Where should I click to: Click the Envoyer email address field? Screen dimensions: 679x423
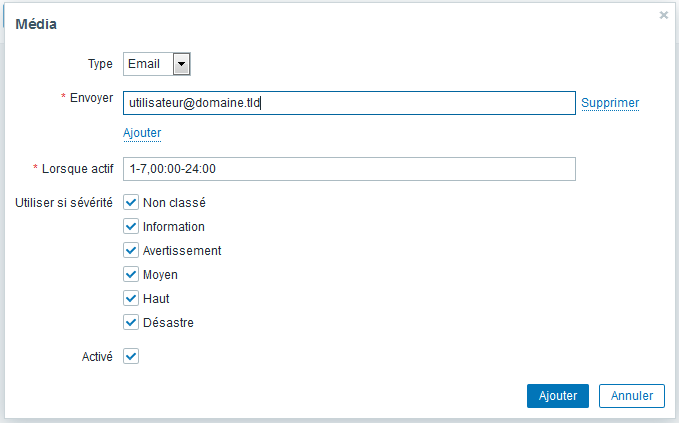349,103
